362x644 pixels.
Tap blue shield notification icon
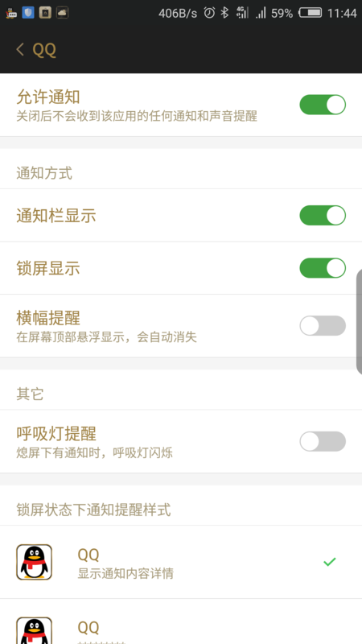28,13
